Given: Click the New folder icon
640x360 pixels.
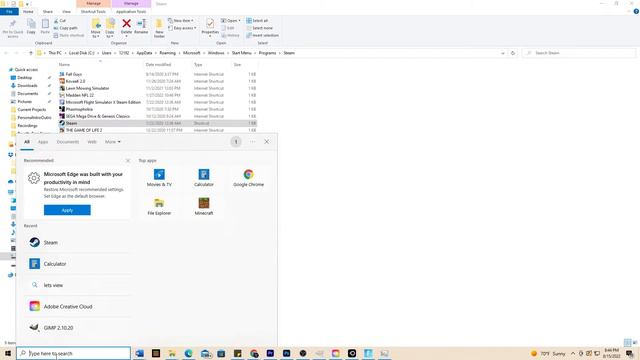Looking at the screenshot, I should pos(159,28).
